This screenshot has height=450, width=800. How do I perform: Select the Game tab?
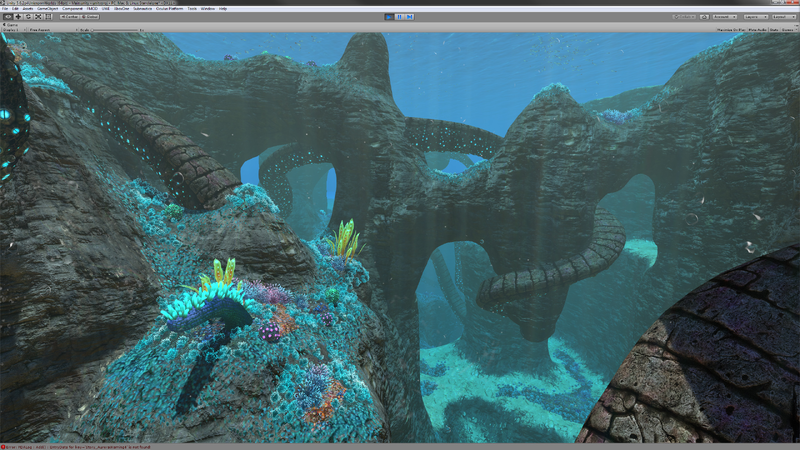[x=11, y=24]
